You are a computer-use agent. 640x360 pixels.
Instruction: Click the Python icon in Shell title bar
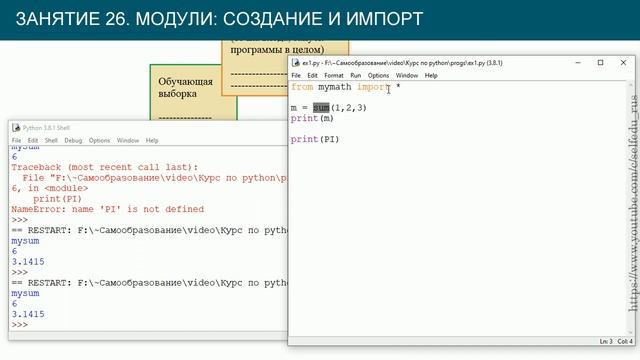[16, 128]
